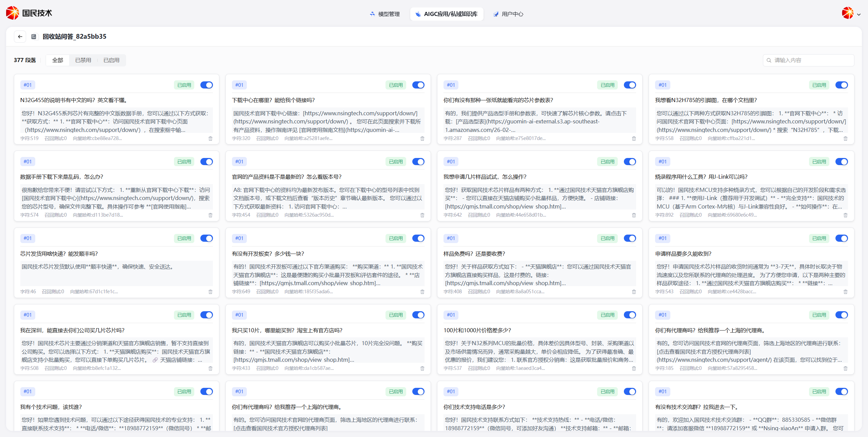The width and height of the screenshot is (868, 437).
Task: Click the link icon in the 我在深圳 card text
Action: pos(155,360)
